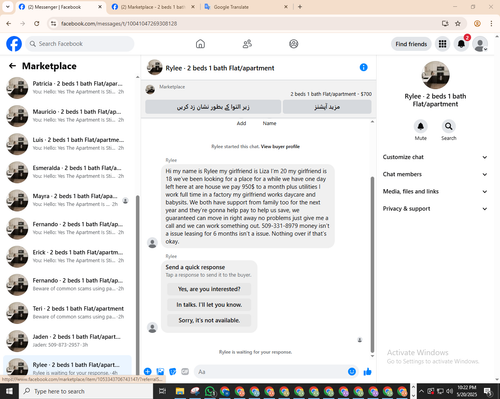Image resolution: width=500 pixels, height=399 pixels.
Task: Expand Media, files and links section
Action: click(x=435, y=191)
